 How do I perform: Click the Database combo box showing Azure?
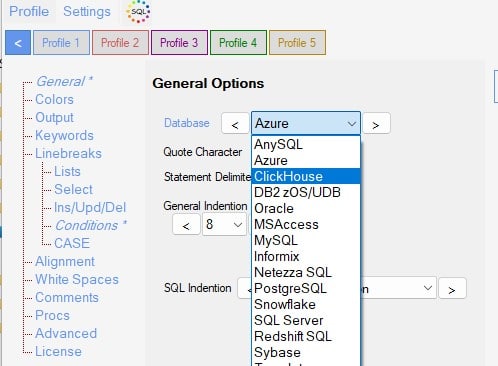pos(306,123)
